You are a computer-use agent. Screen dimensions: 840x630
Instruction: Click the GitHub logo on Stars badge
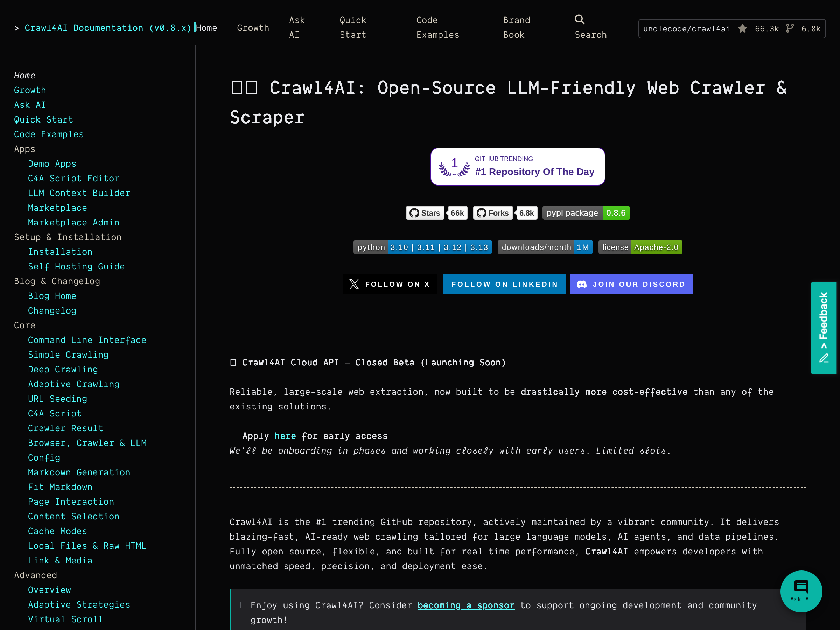(414, 213)
